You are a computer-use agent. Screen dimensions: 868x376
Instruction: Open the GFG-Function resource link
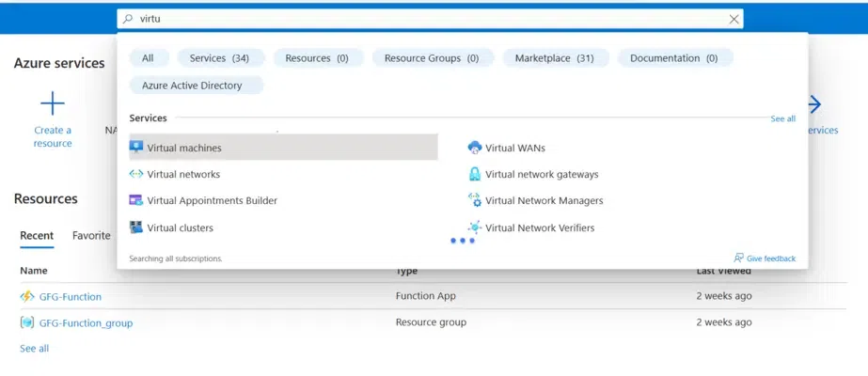click(71, 296)
